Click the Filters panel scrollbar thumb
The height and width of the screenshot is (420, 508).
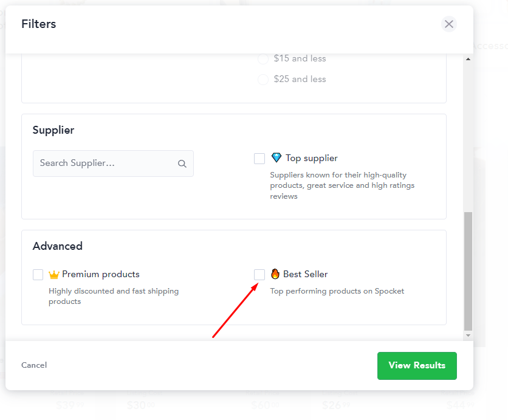[x=468, y=270]
